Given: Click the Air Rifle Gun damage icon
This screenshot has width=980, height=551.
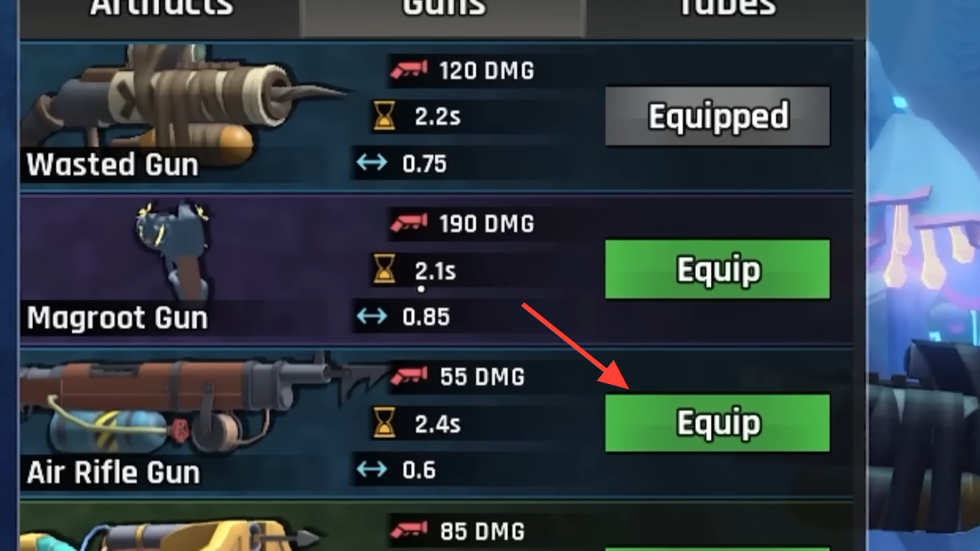Looking at the screenshot, I should (x=409, y=376).
